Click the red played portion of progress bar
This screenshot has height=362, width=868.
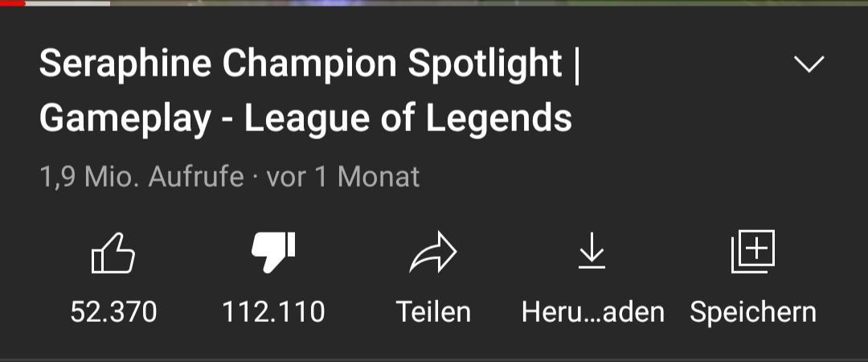[x=13, y=2]
